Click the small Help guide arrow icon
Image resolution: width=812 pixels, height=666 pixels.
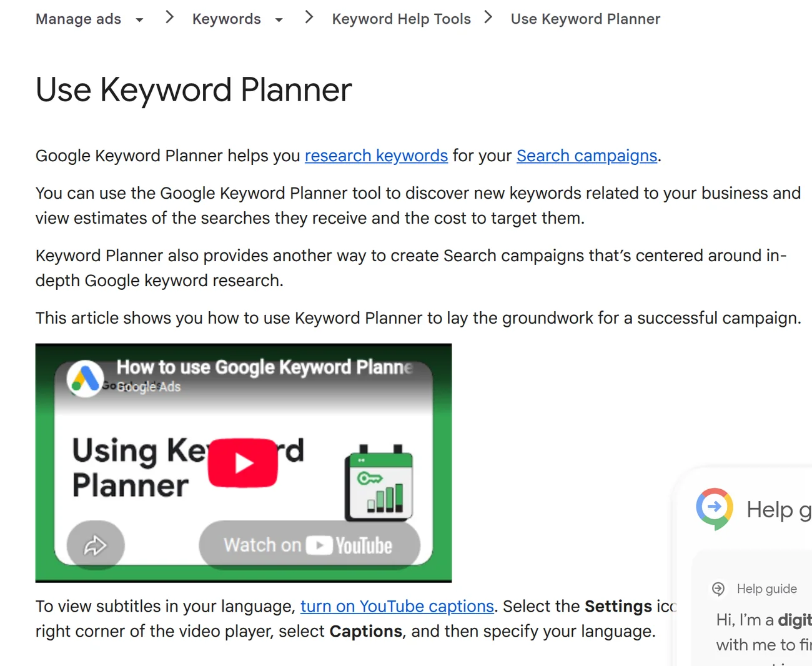click(718, 589)
